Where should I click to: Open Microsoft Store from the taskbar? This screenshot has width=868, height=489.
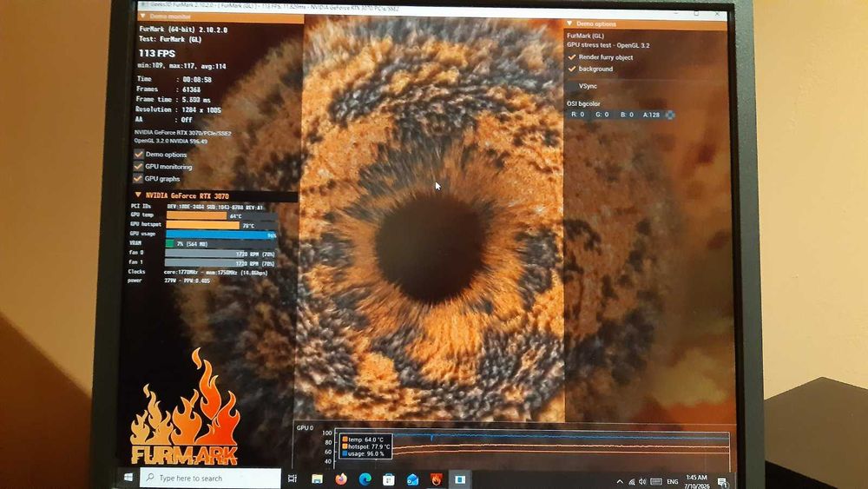point(389,479)
